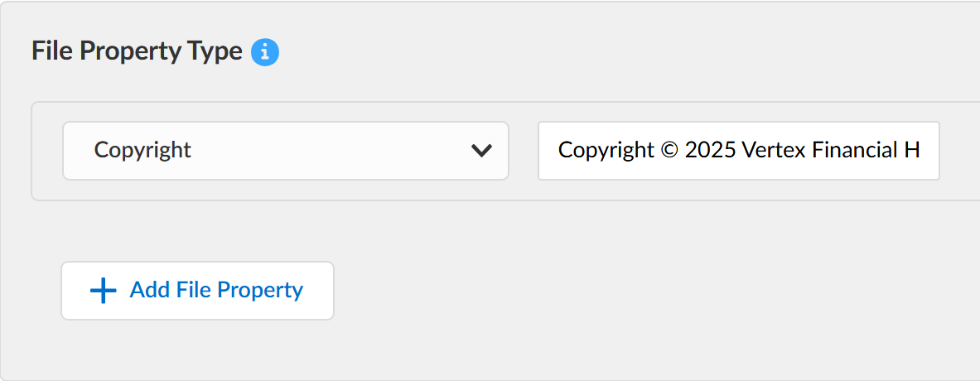The height and width of the screenshot is (381, 980).
Task: Open the Copyright property type dropdown
Action: coord(285,151)
